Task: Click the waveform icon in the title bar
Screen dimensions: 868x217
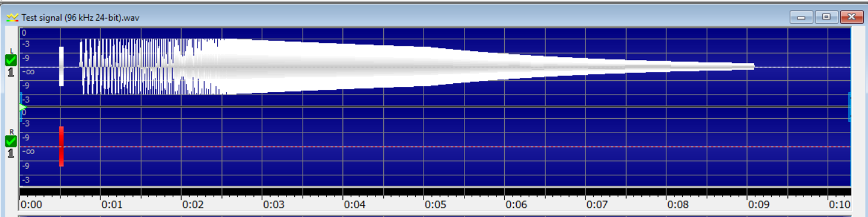Action: [12, 17]
